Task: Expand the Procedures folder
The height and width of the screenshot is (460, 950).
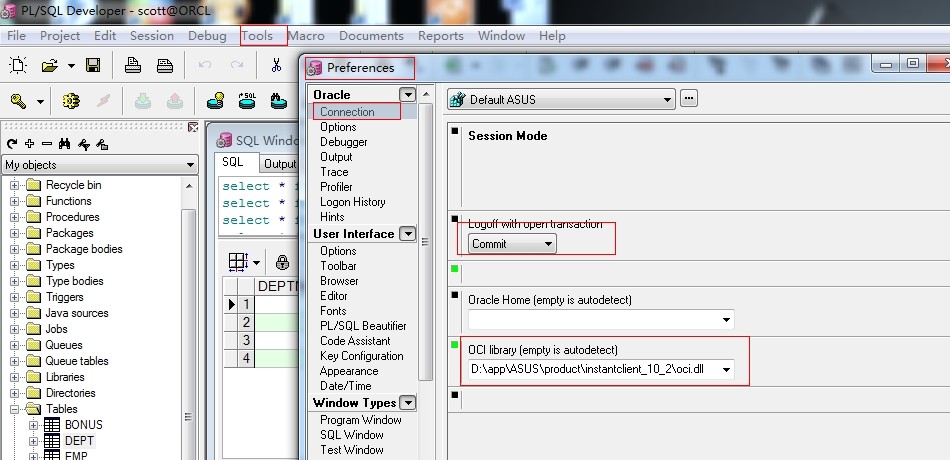Action: [x=15, y=217]
